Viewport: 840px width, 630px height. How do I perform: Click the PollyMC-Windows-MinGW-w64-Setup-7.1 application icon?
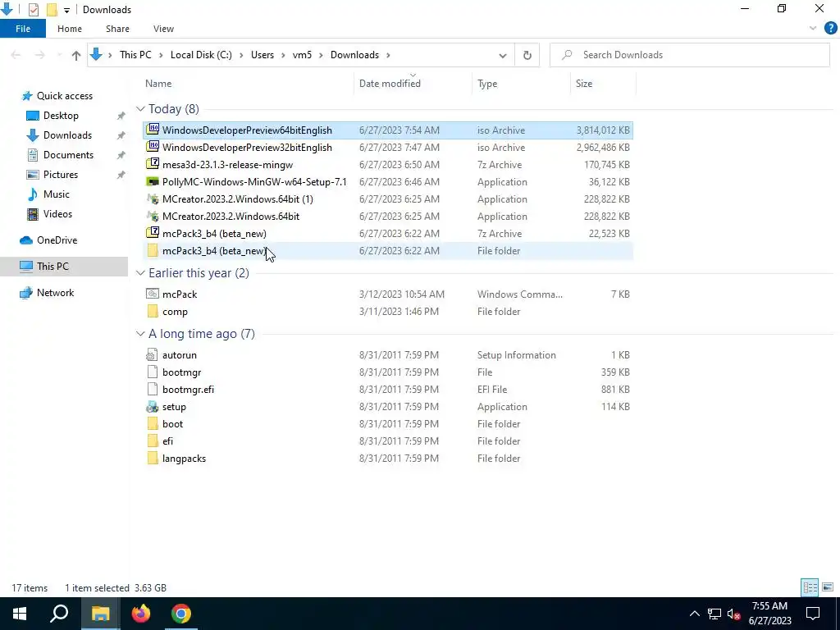153,181
